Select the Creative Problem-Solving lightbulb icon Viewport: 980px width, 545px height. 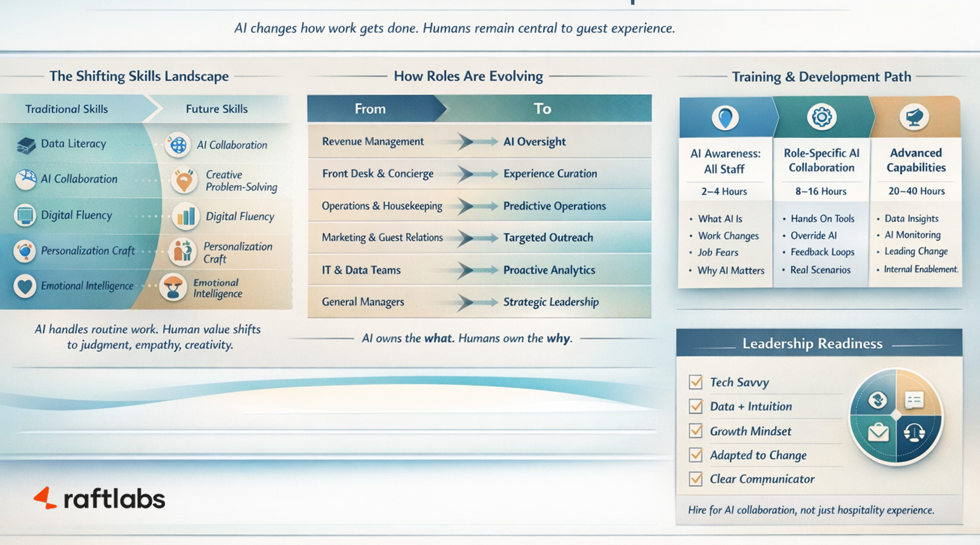coord(184,181)
